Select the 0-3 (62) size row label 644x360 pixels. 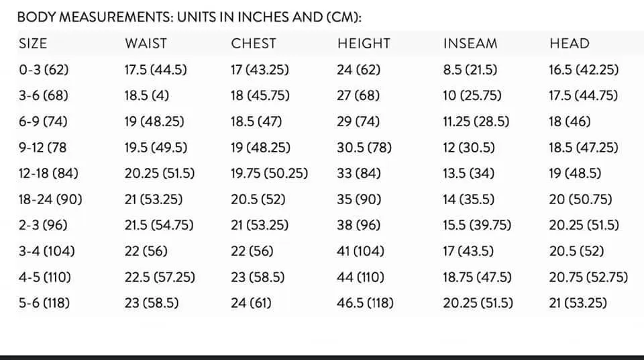44,70
